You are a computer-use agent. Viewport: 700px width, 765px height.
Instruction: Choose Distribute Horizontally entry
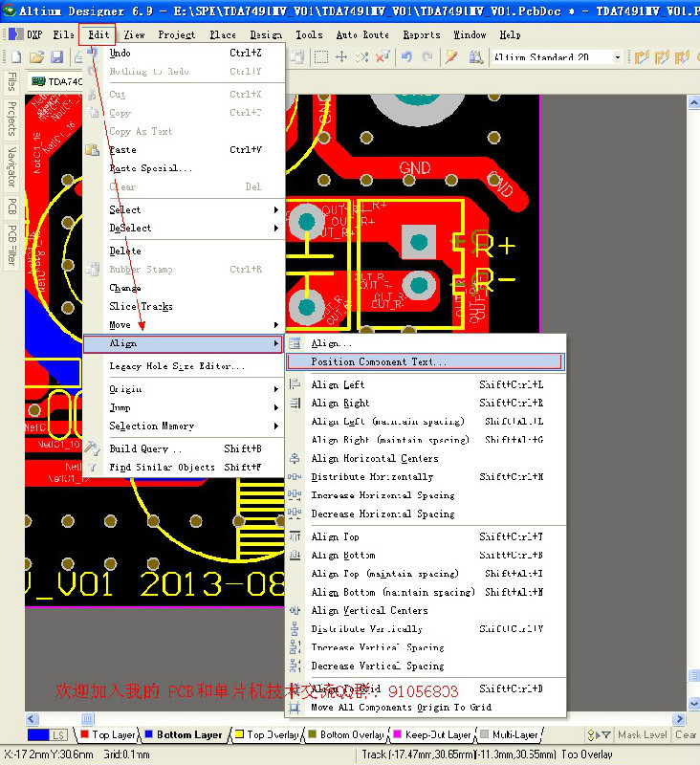426,476
